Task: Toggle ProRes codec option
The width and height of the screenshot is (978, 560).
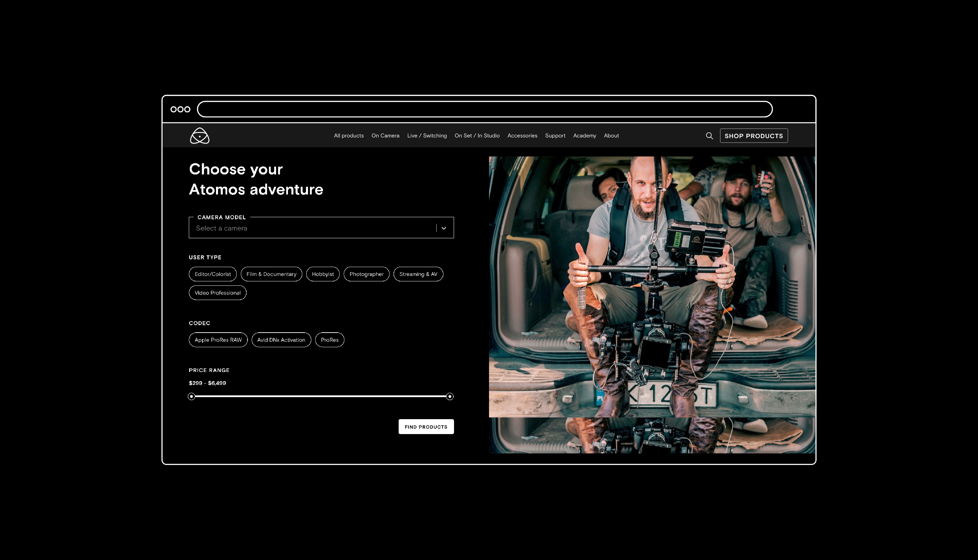Action: point(330,340)
